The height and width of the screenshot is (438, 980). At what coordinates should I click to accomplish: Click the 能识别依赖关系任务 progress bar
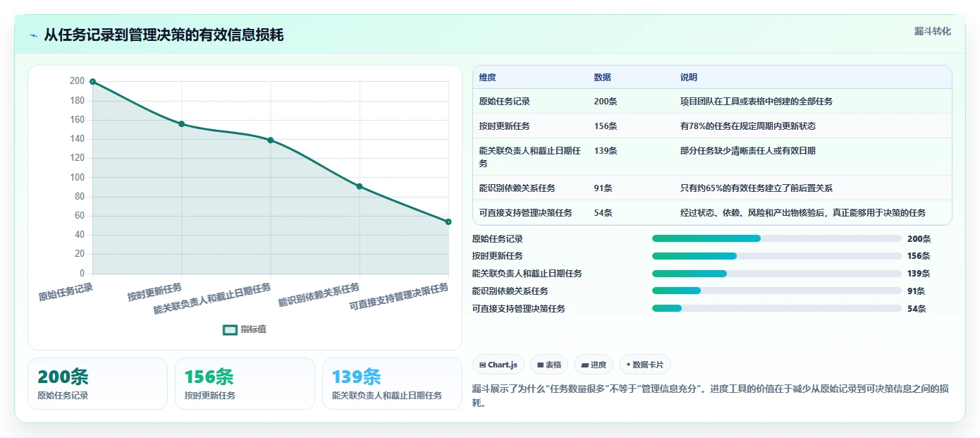coord(777,291)
